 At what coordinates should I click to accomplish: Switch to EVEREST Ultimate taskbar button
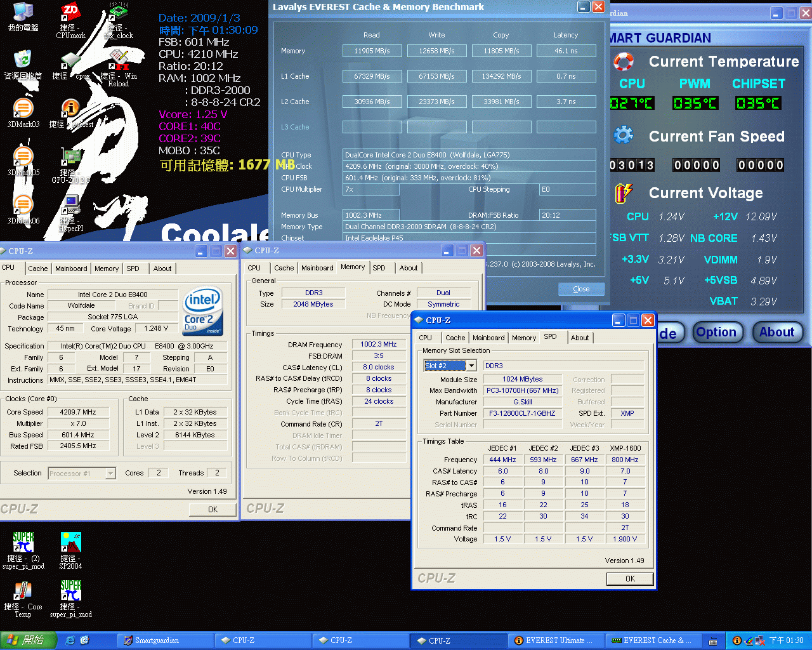coord(556,640)
